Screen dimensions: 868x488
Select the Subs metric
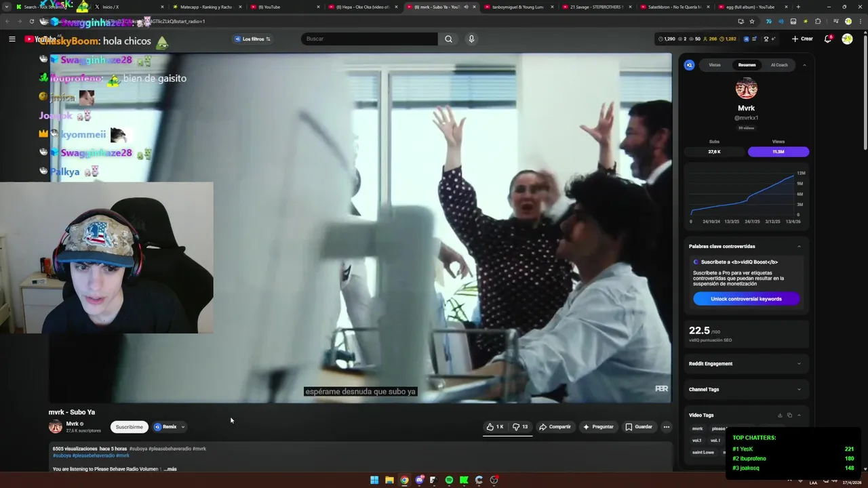714,147
